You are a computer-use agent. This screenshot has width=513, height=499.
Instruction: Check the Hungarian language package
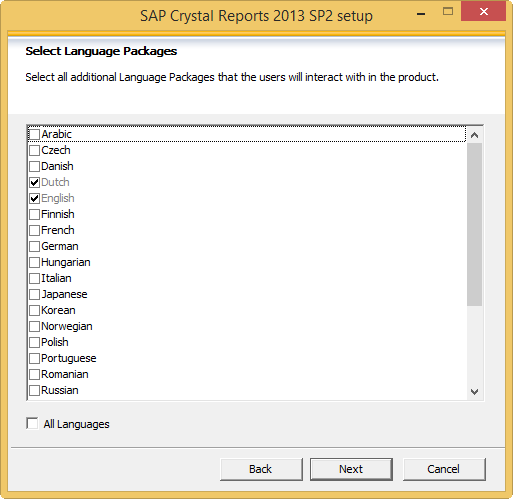click(34, 262)
